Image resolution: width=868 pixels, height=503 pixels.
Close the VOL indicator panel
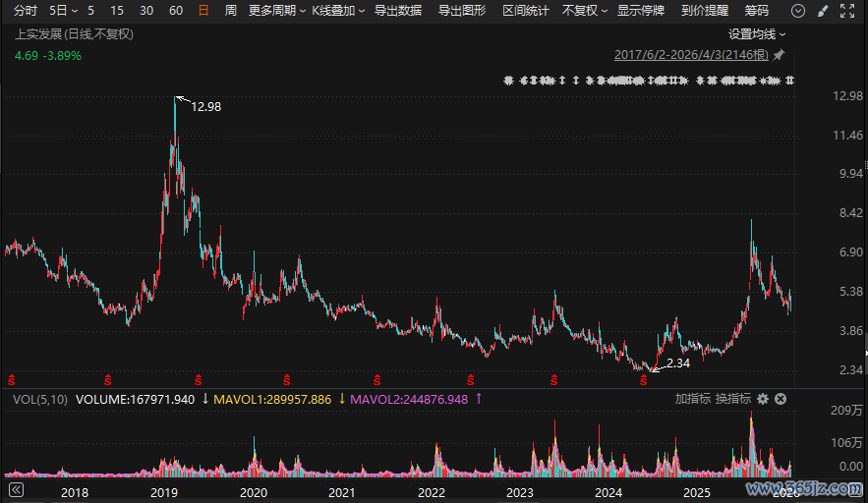[x=781, y=399]
